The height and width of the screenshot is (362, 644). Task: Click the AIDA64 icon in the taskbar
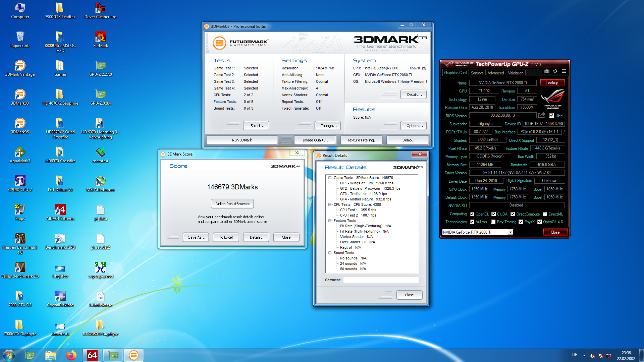point(92,355)
